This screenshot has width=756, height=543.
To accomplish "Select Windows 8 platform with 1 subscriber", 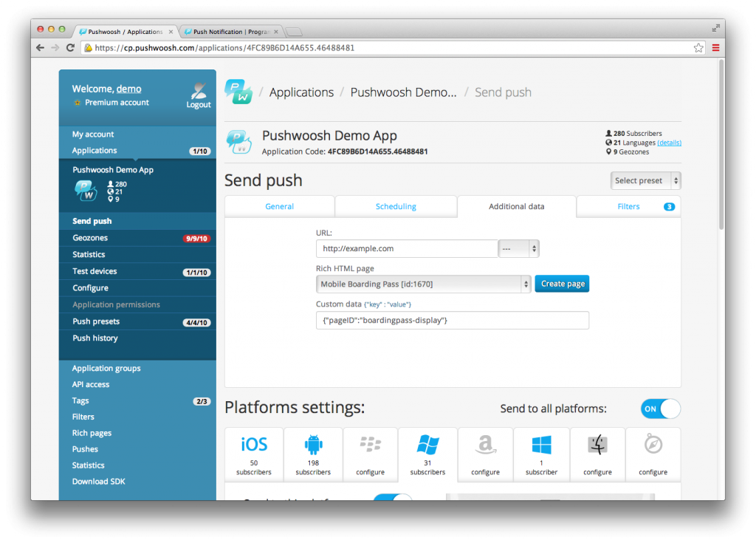I will 541,454.
